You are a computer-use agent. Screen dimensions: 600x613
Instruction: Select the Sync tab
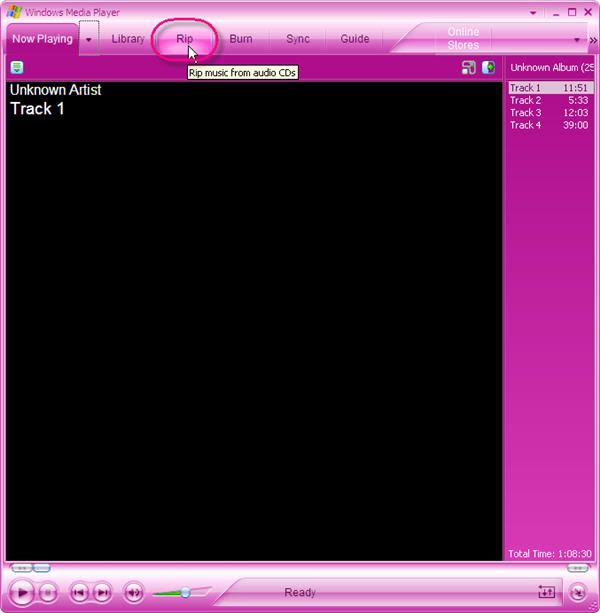298,39
